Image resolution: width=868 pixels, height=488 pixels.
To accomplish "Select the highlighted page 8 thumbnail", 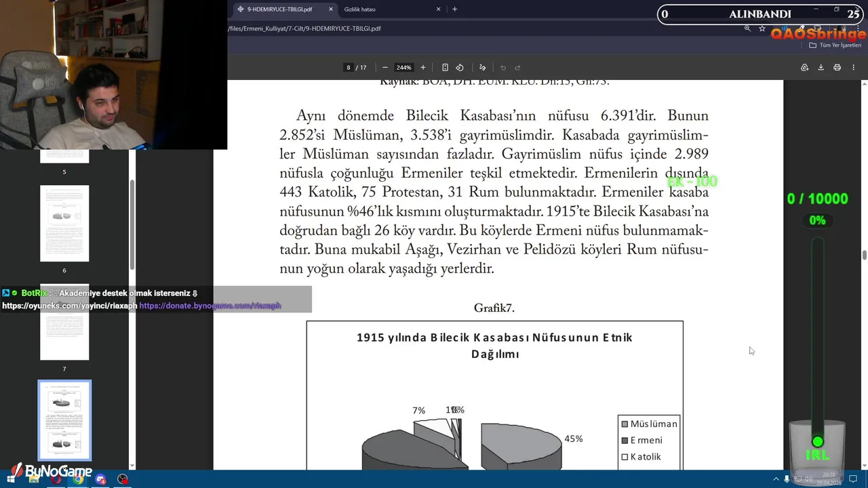I will (64, 420).
